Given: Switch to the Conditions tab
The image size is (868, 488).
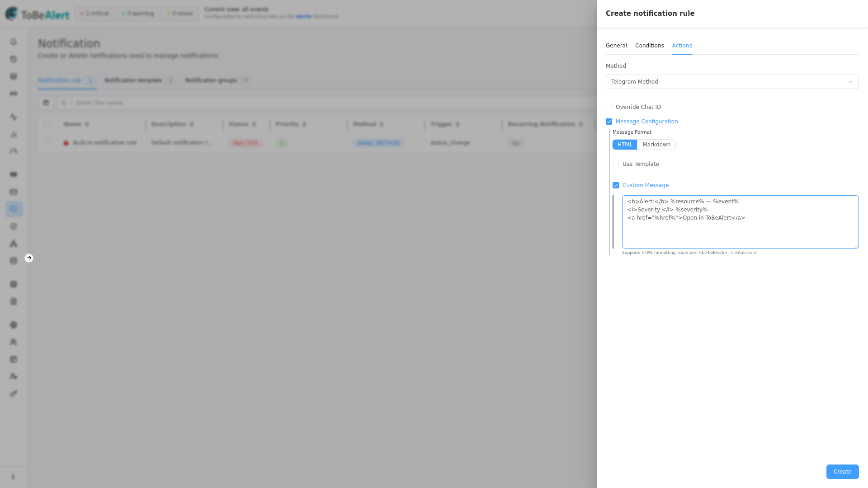Looking at the screenshot, I should click(x=649, y=46).
